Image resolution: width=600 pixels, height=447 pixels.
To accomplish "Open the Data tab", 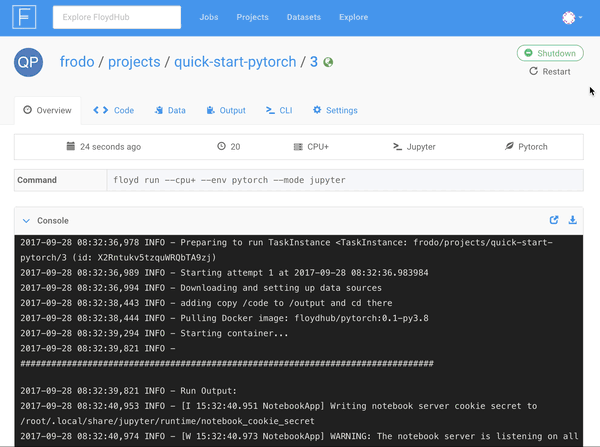I will click(x=169, y=111).
